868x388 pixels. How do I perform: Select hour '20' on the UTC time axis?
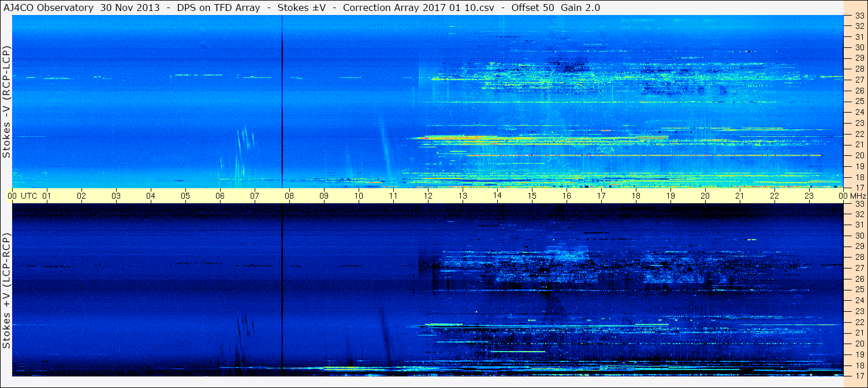click(x=705, y=196)
